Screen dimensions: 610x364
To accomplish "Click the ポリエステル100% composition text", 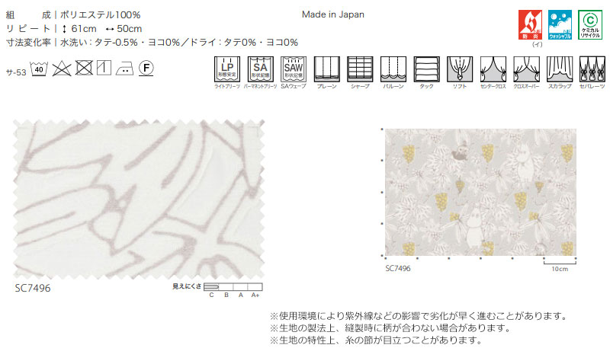I will (101, 15).
